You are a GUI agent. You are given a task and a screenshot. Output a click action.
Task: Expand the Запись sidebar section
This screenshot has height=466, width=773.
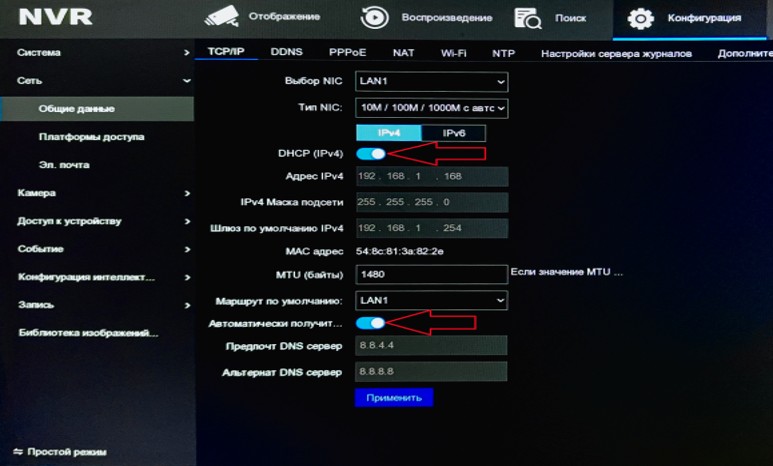(97, 305)
